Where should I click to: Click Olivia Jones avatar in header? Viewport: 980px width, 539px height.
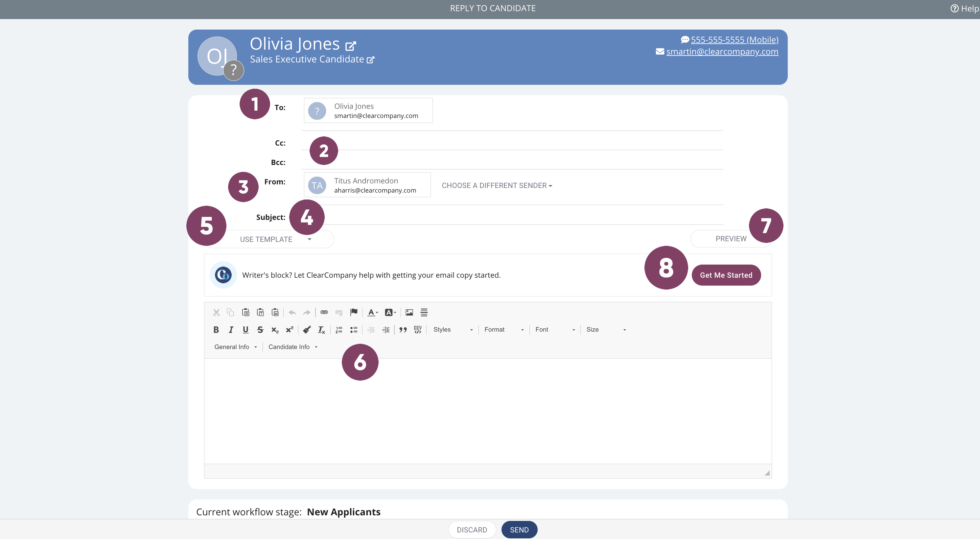(217, 56)
